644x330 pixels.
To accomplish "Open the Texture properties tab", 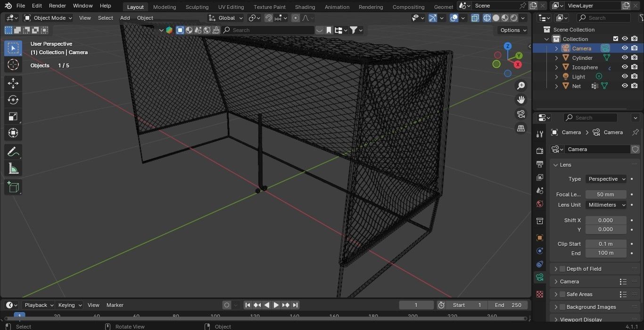I will [x=540, y=294].
